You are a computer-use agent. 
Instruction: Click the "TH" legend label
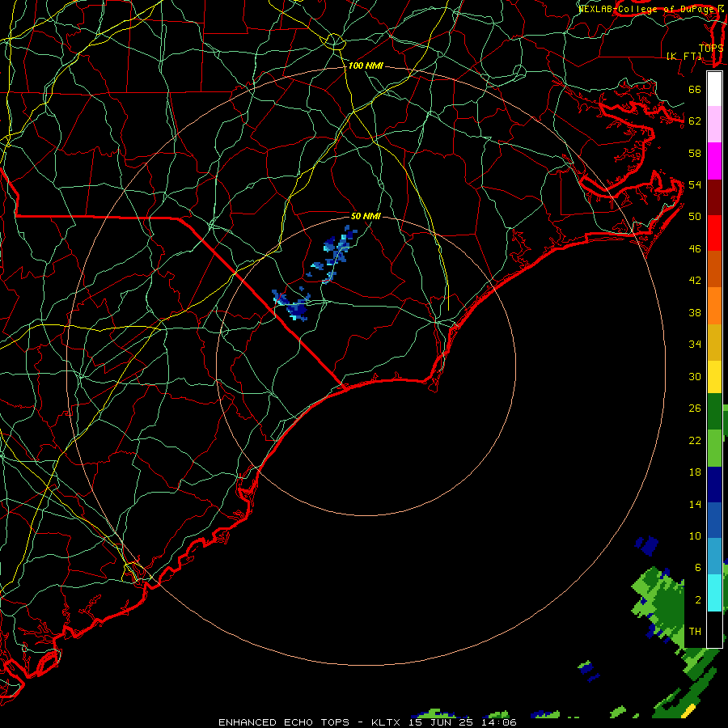tap(695, 632)
